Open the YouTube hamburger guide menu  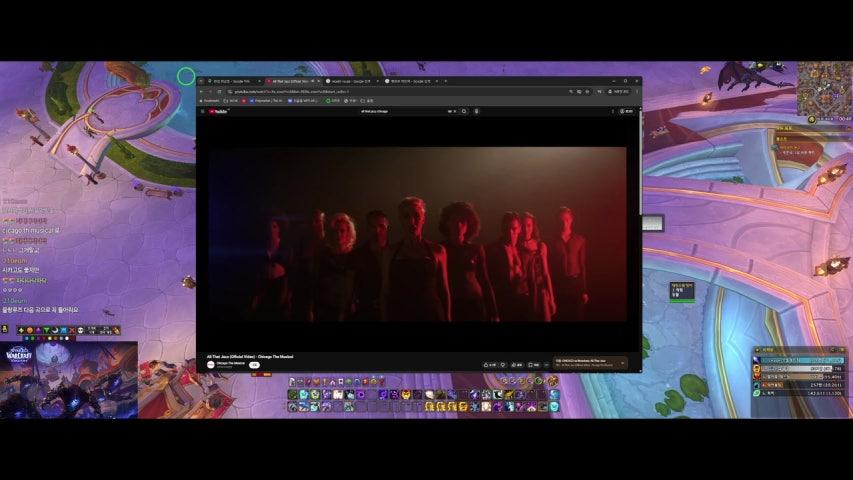(202, 112)
